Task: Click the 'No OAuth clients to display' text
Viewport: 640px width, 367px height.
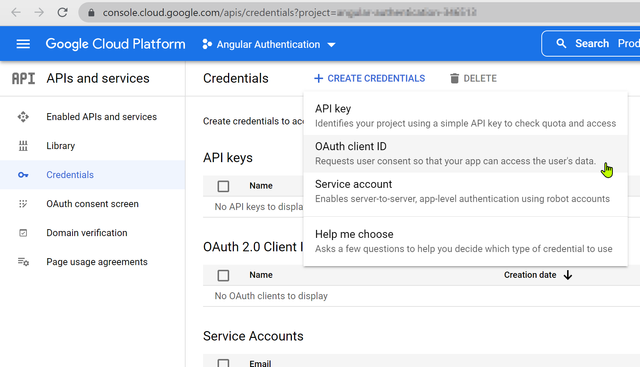Action: tap(271, 296)
